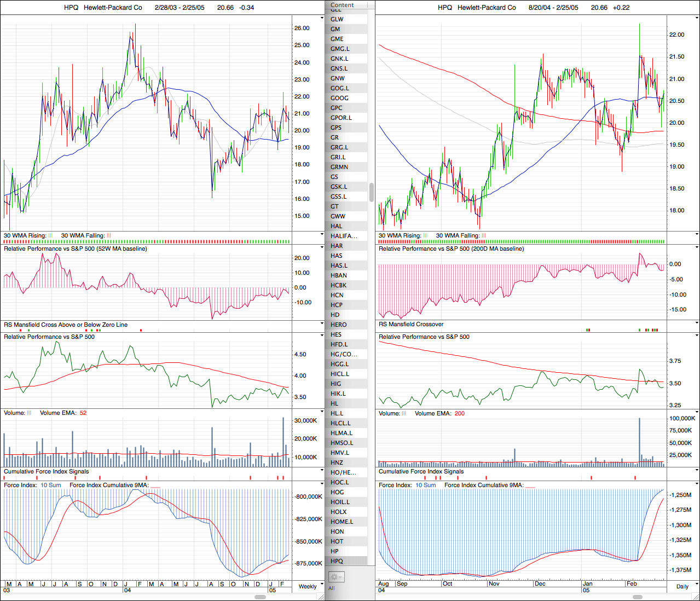Click the weekly Force Index 10 Sum setting
Viewport: 700px width, 601px height.
tap(51, 485)
